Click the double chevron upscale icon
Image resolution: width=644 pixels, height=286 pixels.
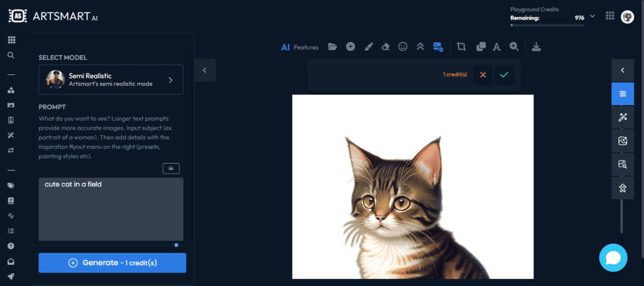pos(420,47)
